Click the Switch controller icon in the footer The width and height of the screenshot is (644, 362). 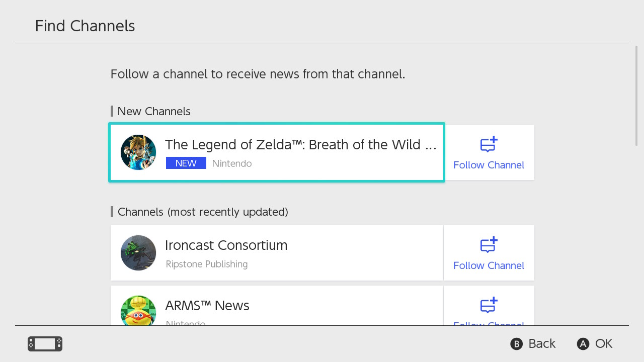click(45, 344)
